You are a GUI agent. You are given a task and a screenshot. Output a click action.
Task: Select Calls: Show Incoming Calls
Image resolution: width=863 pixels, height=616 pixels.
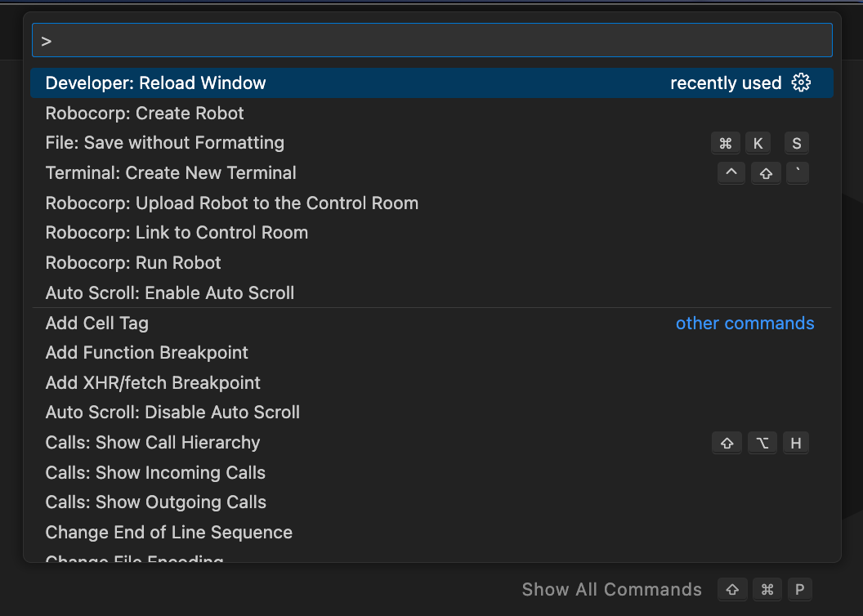(x=432, y=472)
